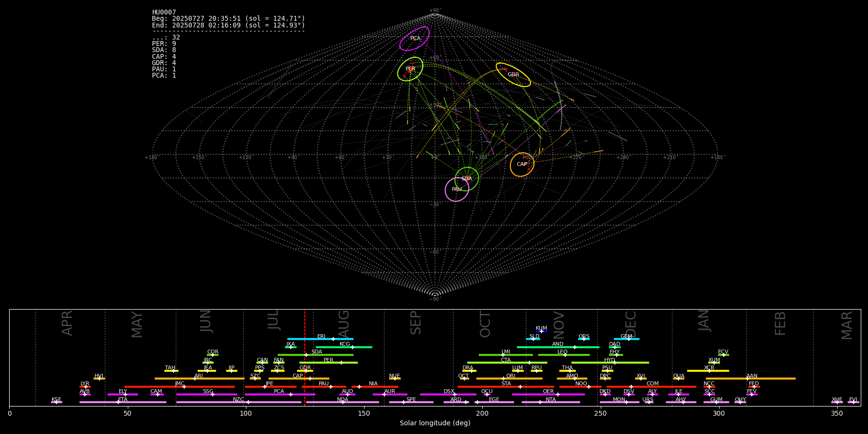Click the XCB shower bar in timeline

click(708, 371)
